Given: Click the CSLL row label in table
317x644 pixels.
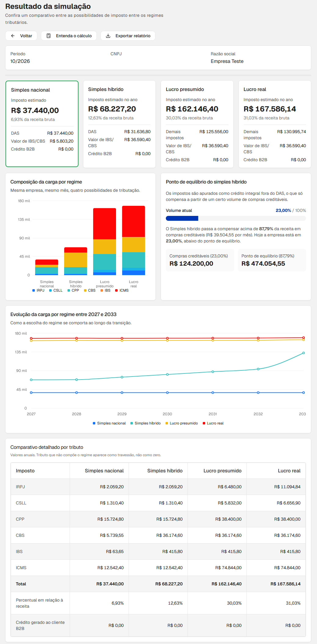Looking at the screenshot, I should tap(21, 503).
